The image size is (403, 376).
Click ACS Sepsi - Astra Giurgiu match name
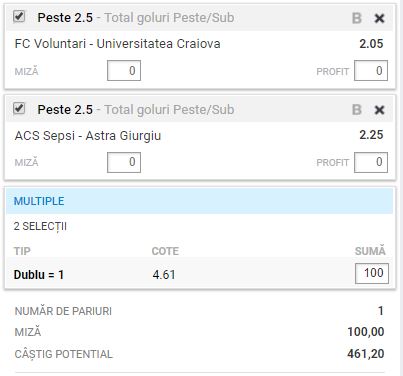[88, 136]
